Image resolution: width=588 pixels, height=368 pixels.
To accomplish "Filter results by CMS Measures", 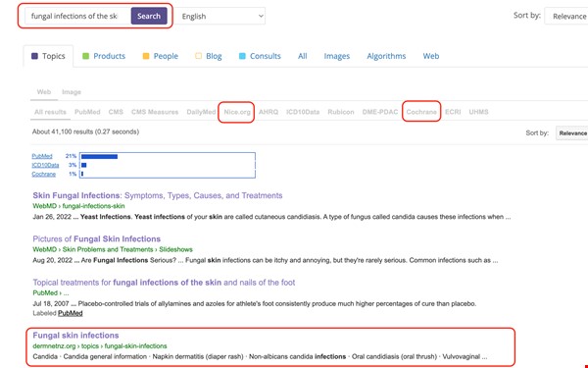I will [x=155, y=112].
